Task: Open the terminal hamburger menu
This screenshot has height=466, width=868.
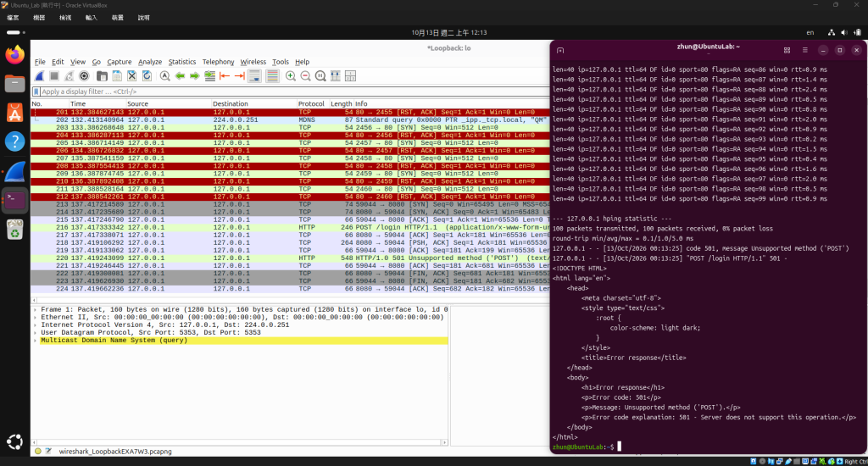Action: click(x=805, y=50)
